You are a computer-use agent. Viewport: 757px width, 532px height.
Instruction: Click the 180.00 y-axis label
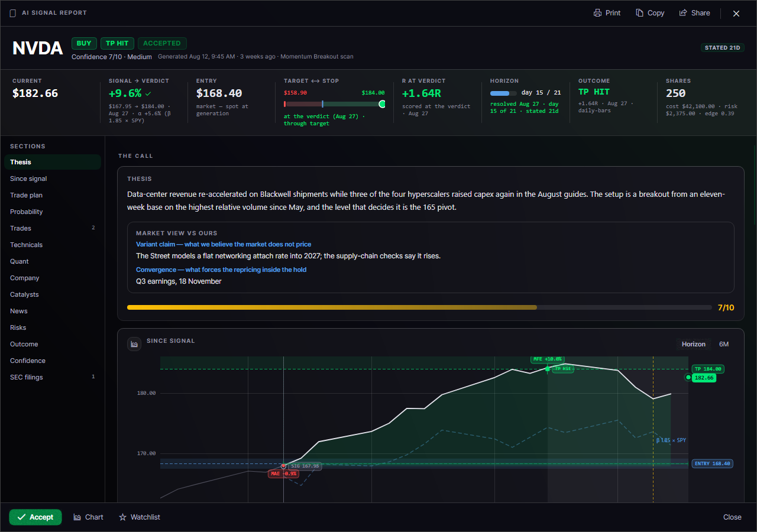point(146,393)
